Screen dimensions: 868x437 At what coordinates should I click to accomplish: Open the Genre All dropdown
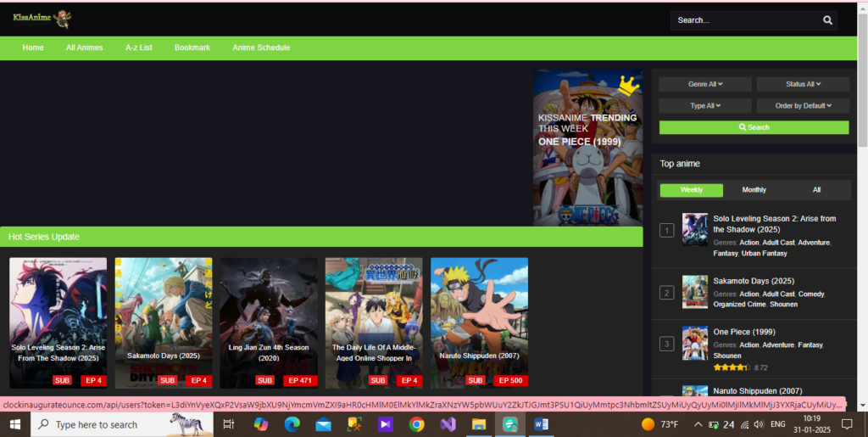click(704, 84)
